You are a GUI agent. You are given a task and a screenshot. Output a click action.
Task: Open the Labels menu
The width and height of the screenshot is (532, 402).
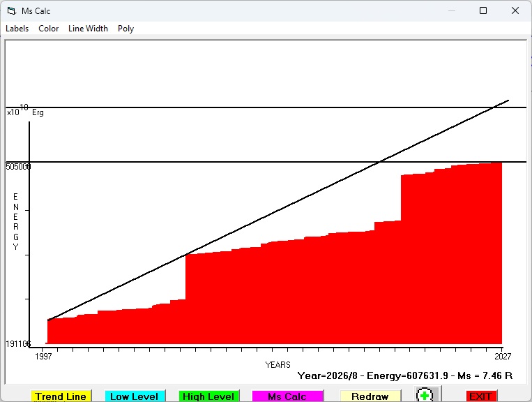(17, 29)
